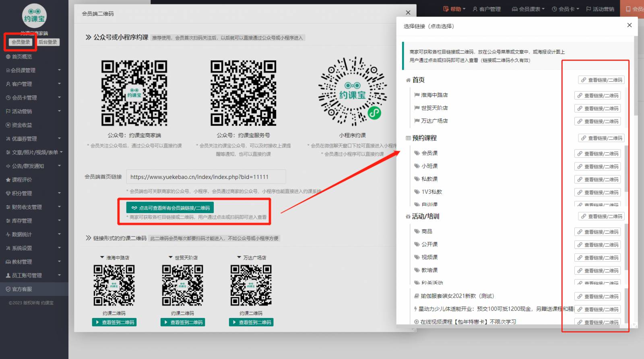Click the flag icon beside 淮海中路店
644x359 pixels.
(417, 95)
